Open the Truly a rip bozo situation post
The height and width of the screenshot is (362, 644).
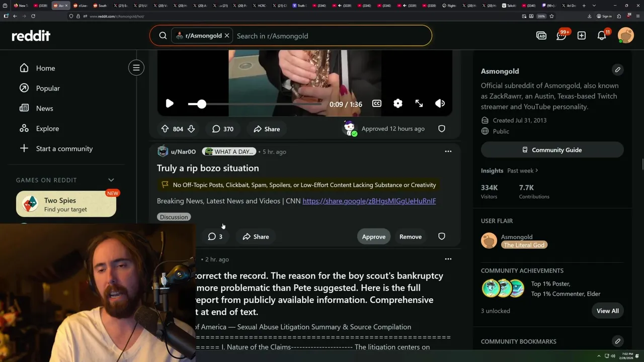(x=208, y=168)
